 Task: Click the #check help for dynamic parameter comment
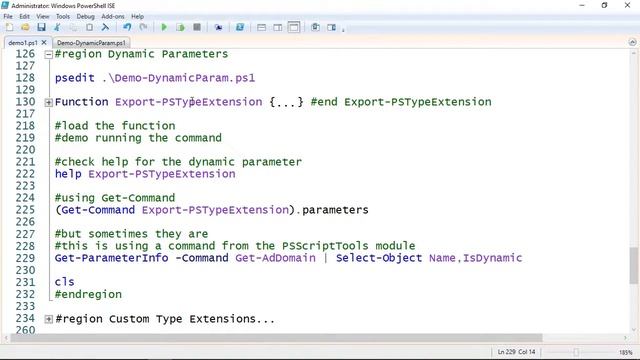[178, 162]
